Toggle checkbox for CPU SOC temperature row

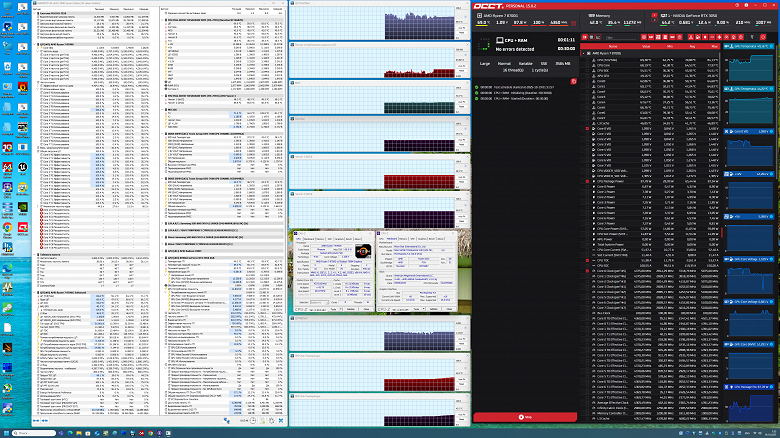pos(587,71)
